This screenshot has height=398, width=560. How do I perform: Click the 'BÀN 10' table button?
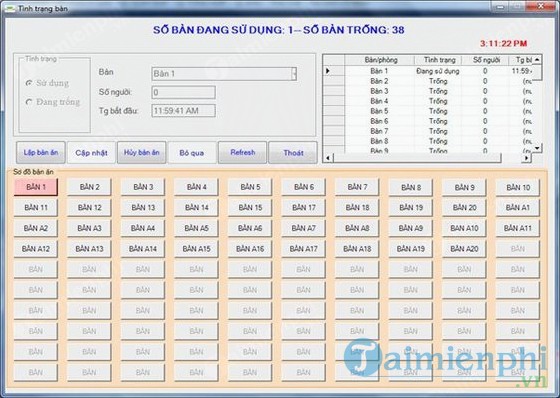click(x=518, y=187)
